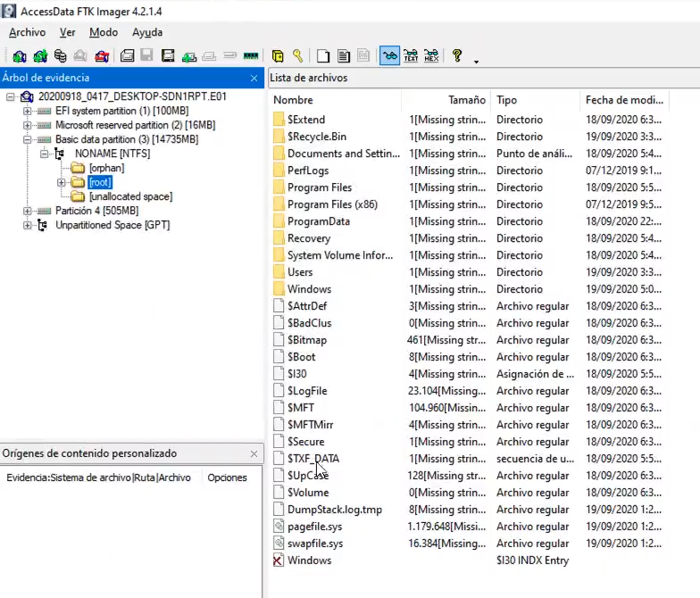Close the Árbol de evidencia panel
The height and width of the screenshot is (598, 700).
254,79
